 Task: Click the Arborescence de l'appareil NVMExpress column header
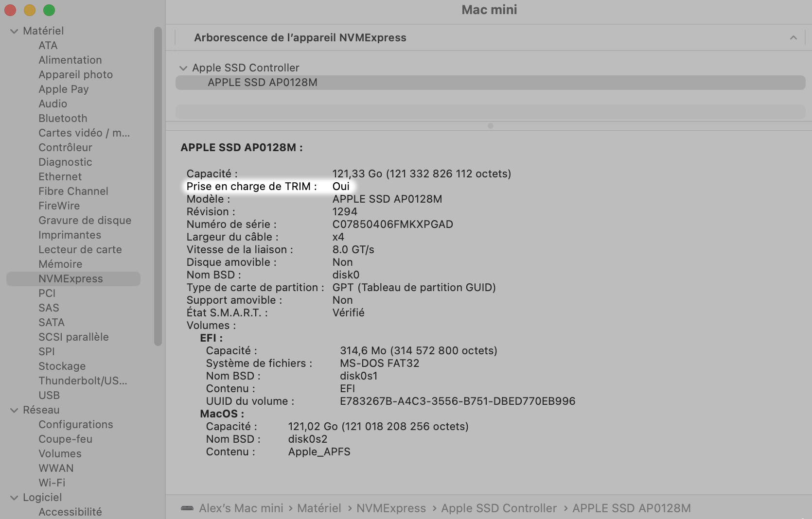pos(300,37)
